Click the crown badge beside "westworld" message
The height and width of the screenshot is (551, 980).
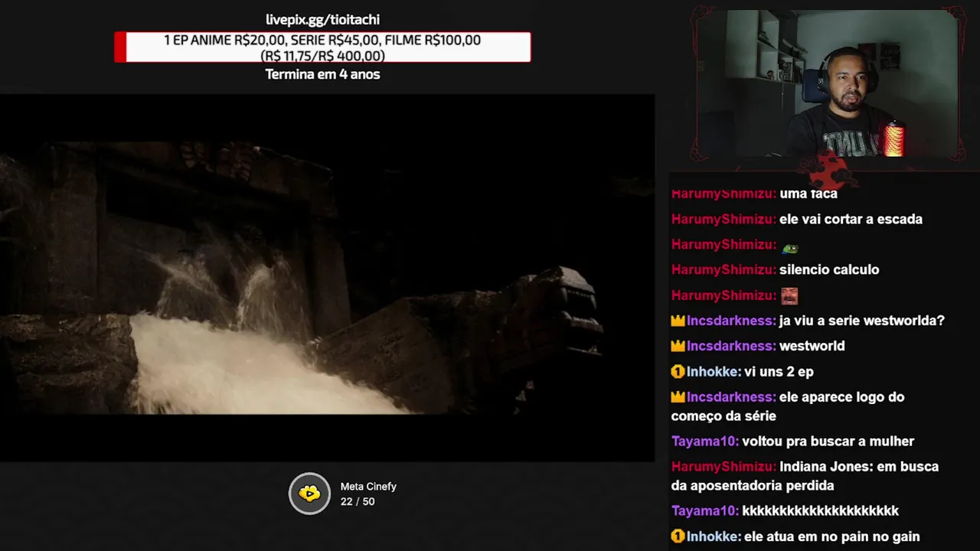[678, 347]
